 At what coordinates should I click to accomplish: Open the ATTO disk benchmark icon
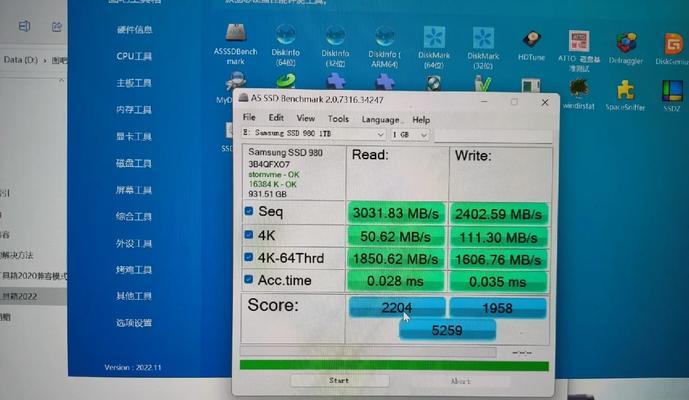click(x=579, y=41)
